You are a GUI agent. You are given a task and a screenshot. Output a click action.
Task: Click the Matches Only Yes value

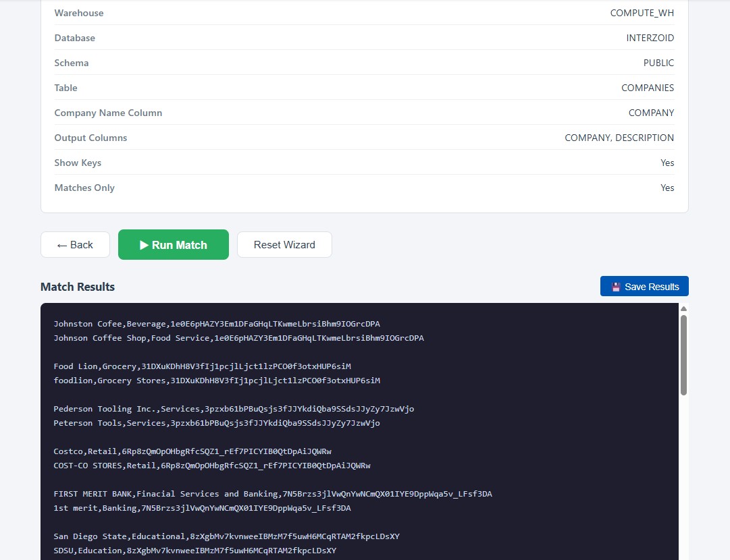tap(667, 188)
